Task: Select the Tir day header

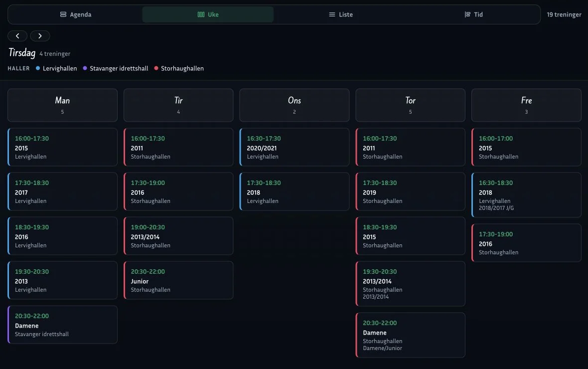Action: point(178,105)
